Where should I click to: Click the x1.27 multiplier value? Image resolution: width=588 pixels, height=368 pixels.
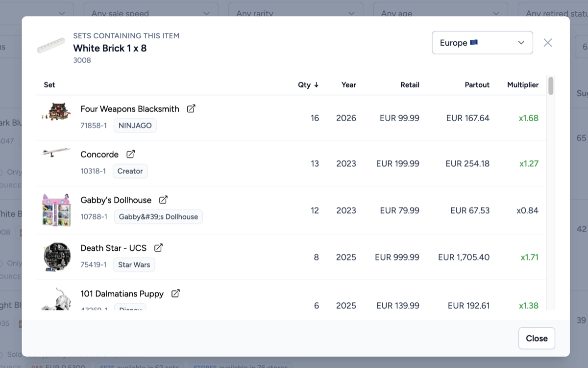click(529, 164)
